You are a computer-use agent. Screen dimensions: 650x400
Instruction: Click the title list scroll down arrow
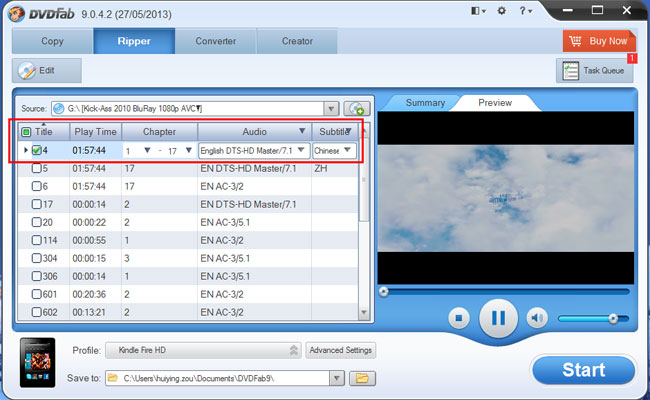coord(364,313)
